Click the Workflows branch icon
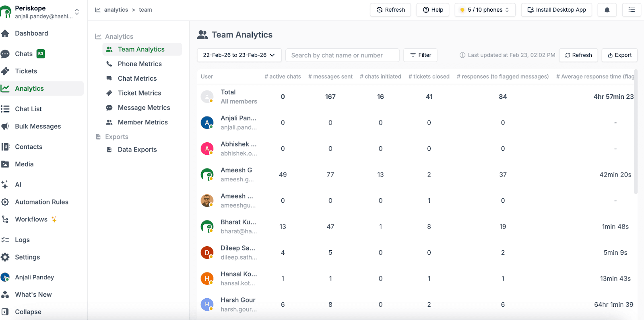The image size is (644, 320). click(5, 219)
